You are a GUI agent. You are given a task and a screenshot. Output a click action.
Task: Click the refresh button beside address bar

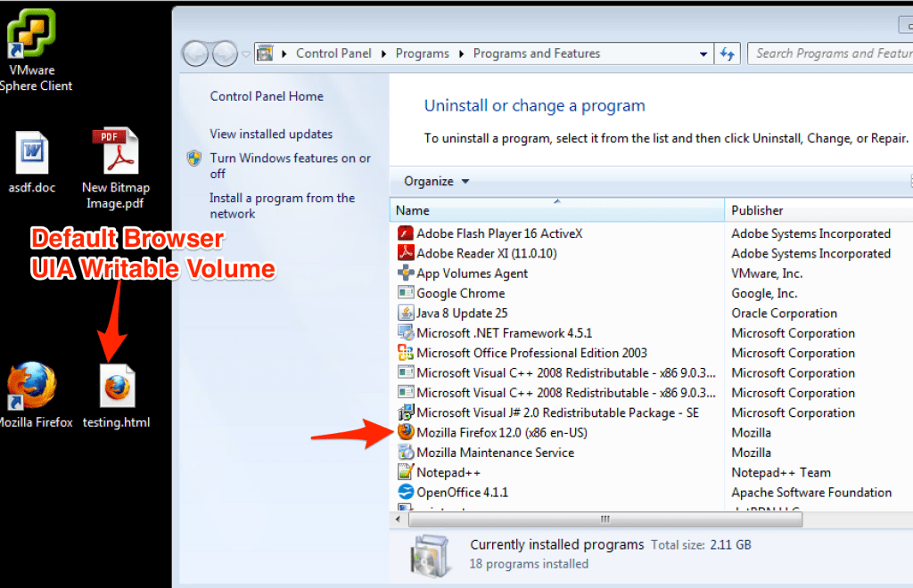point(728,53)
